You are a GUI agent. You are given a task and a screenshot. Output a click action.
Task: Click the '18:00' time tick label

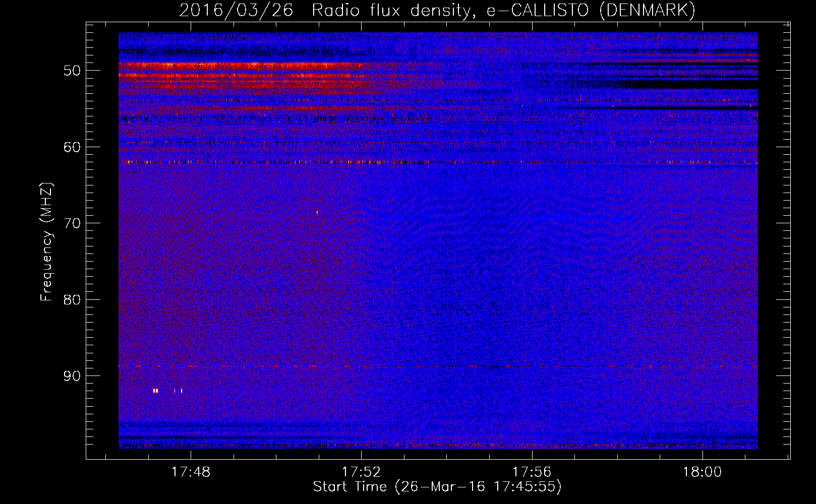[x=703, y=472]
